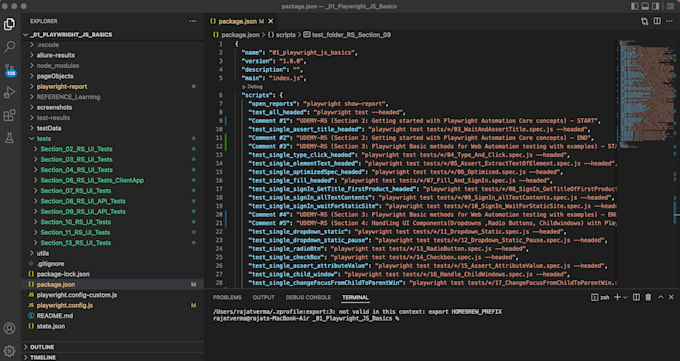
Task: Switch to the PROBLEMS tab
Action: tap(227, 297)
